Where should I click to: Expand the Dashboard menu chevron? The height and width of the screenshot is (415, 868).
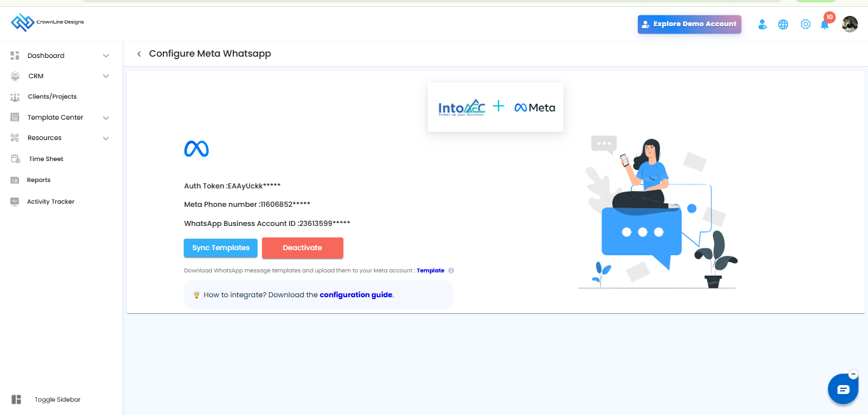click(106, 56)
